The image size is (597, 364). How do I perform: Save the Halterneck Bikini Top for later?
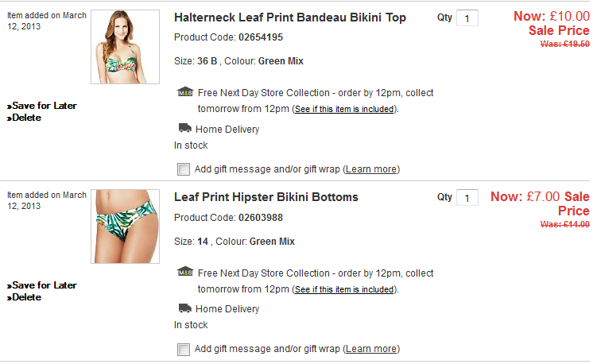(44, 105)
